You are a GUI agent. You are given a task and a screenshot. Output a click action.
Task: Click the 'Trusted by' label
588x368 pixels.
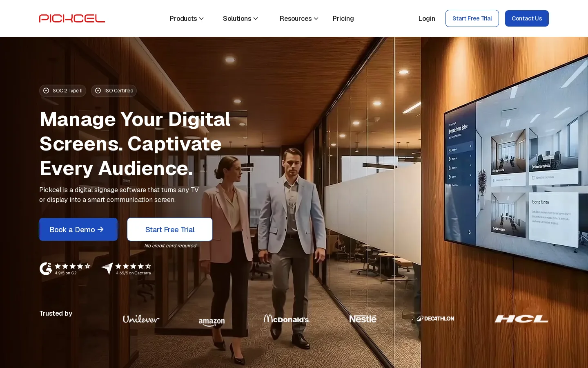point(56,313)
